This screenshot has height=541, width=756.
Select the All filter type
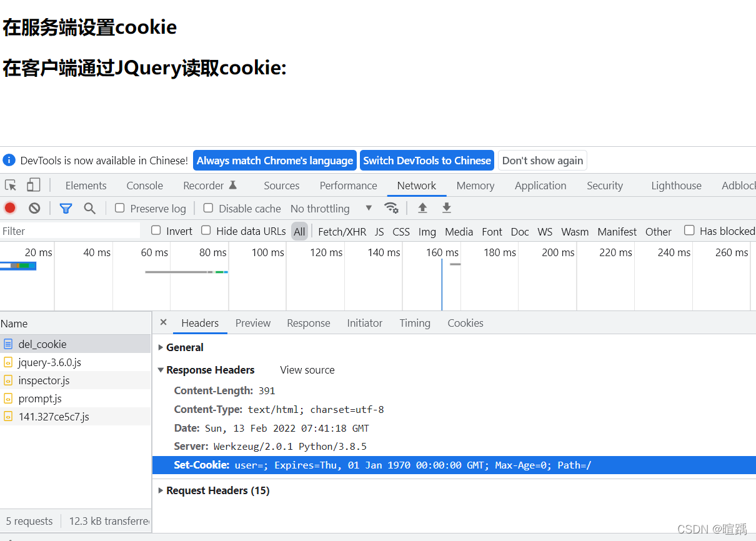coord(300,231)
